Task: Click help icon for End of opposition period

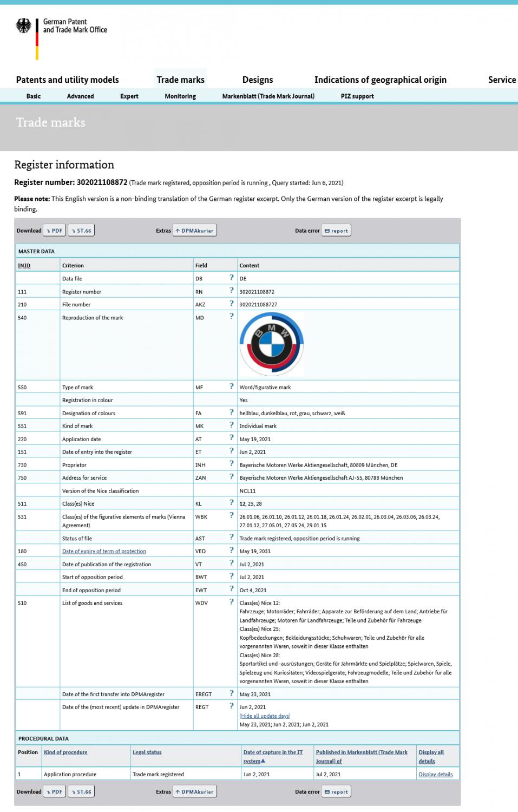Action: tap(232, 590)
